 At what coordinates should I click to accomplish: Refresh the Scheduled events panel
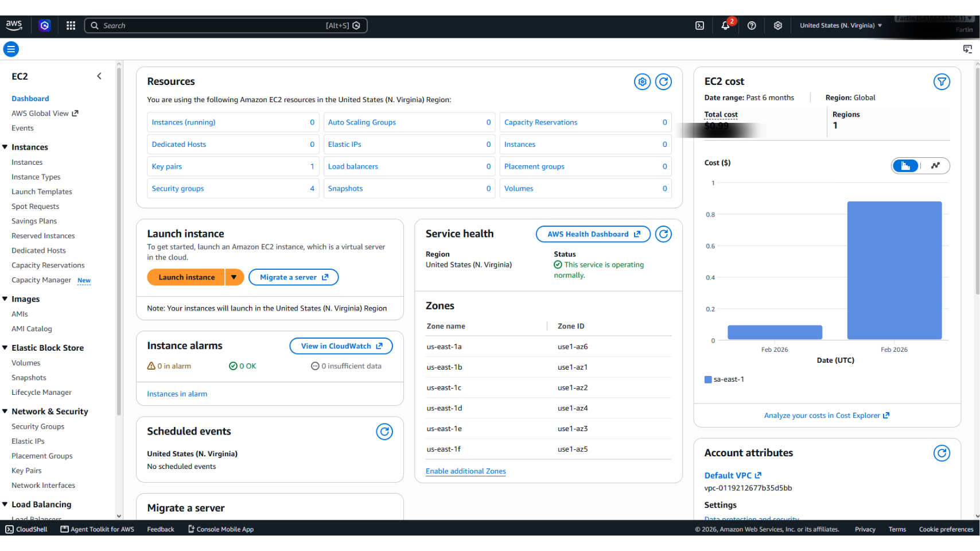click(384, 432)
